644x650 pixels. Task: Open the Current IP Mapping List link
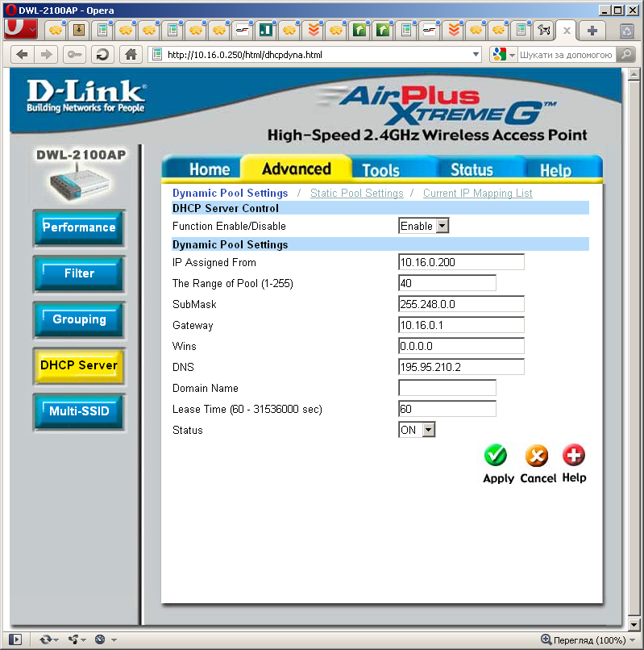(477, 194)
